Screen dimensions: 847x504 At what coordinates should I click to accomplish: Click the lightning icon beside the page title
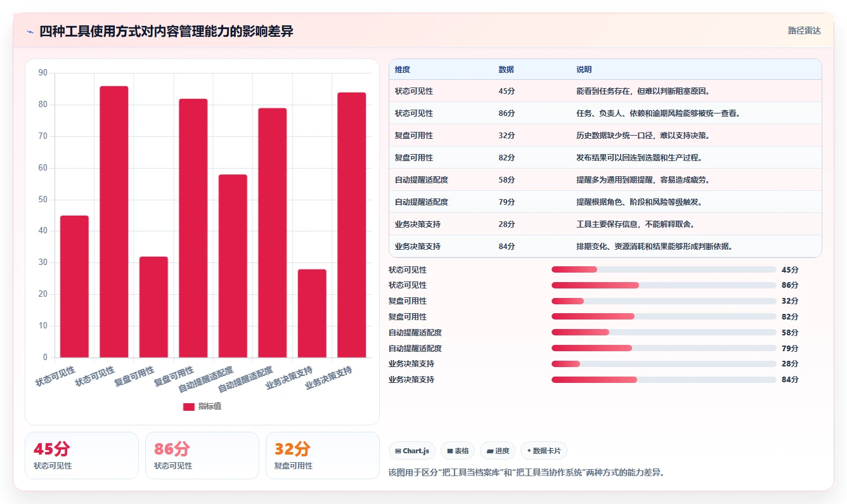coord(30,32)
